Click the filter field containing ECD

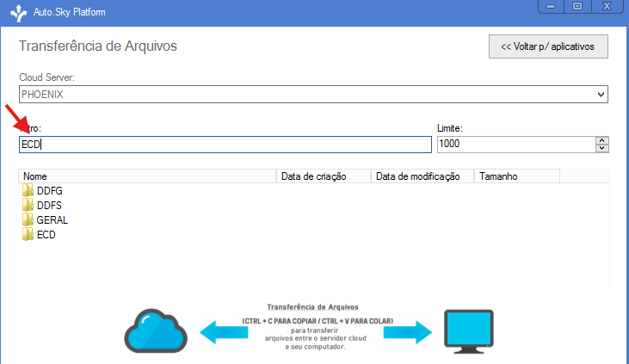pos(225,145)
